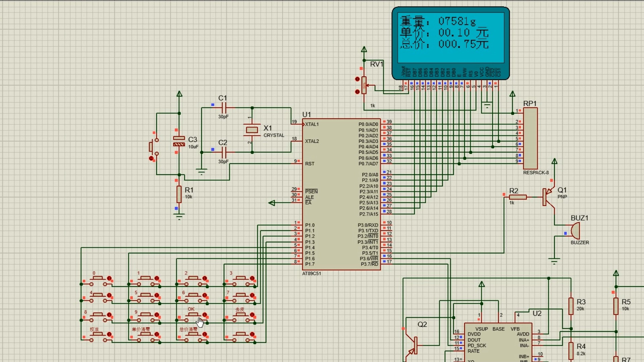This screenshot has width=644, height=362.
Task: Click the latch dot on key 1
Action: [x=157, y=279]
